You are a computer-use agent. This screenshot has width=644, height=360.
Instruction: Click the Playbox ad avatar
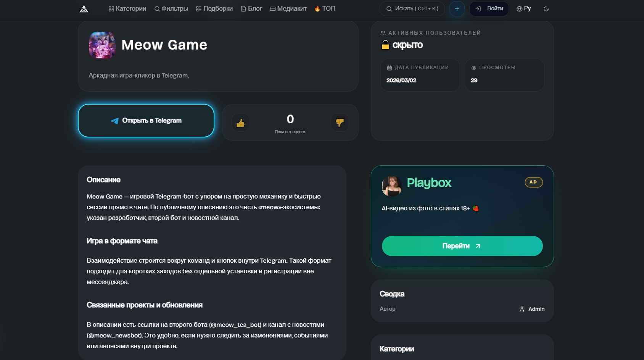(392, 186)
